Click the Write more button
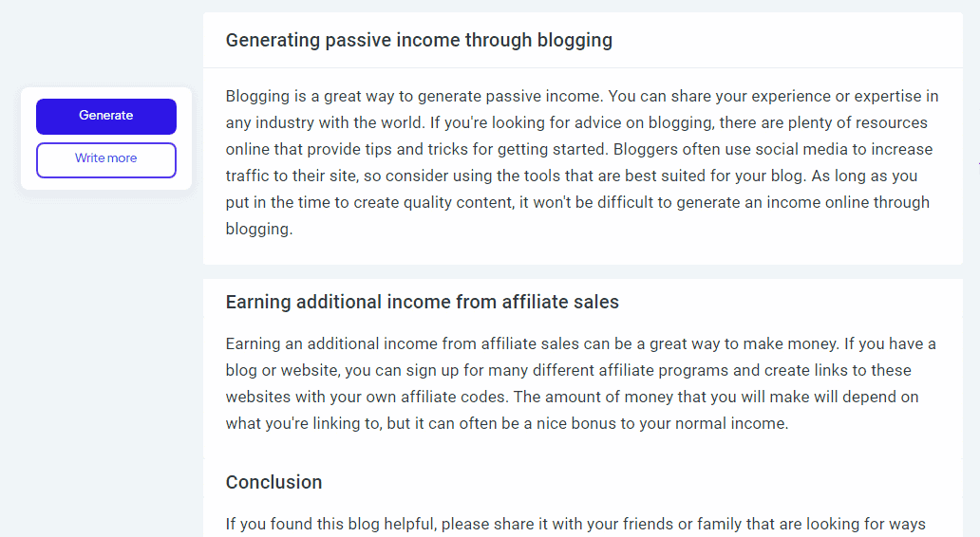 point(106,159)
